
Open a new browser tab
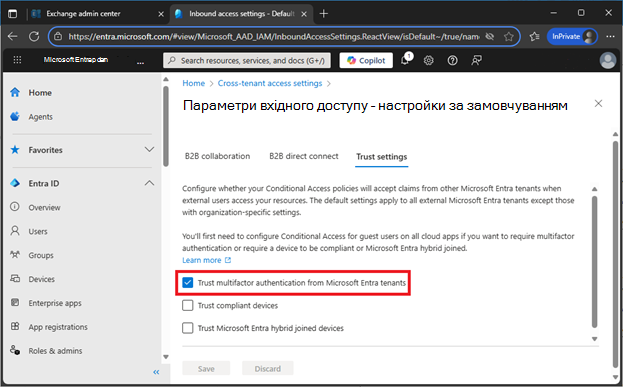point(324,14)
